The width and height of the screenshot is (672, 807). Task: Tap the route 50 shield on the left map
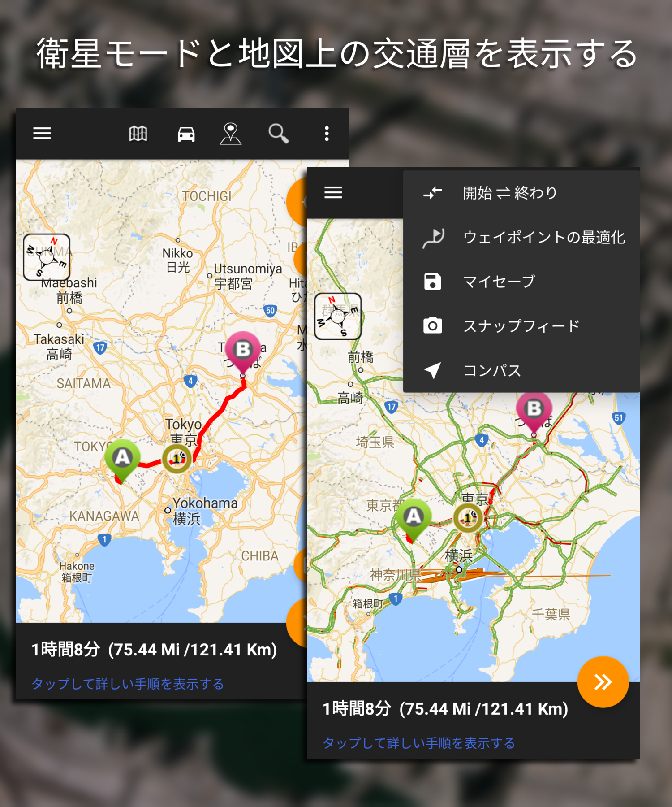pos(270,311)
